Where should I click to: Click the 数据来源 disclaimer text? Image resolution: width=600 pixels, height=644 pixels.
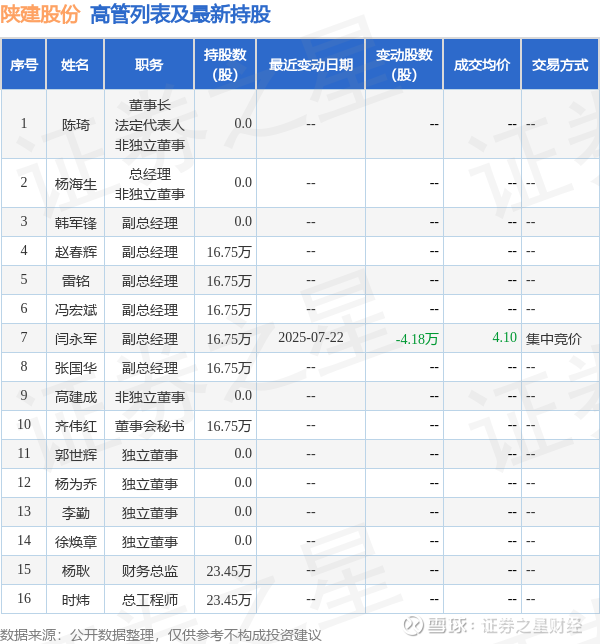click(161, 635)
